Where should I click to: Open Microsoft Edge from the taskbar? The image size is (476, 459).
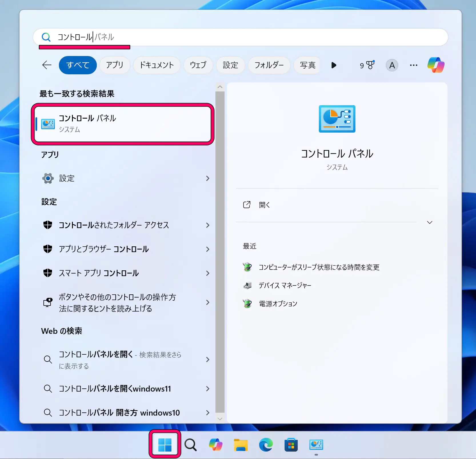pyautogui.click(x=266, y=445)
